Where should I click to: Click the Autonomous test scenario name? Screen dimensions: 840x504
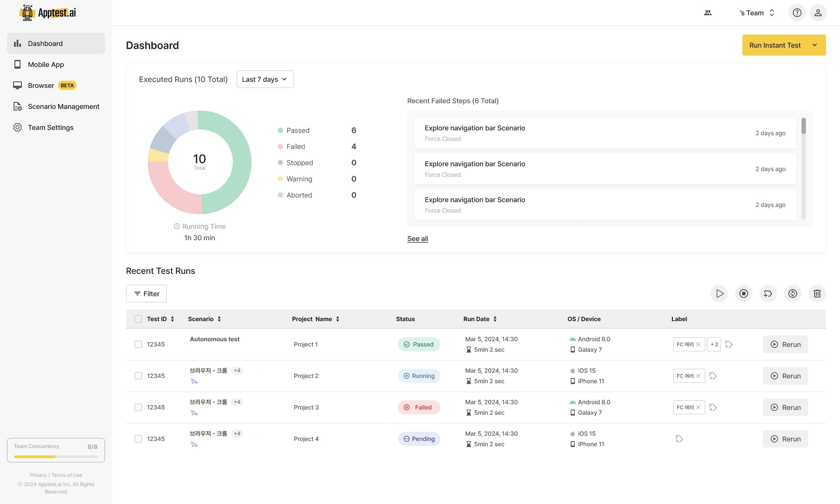pos(214,339)
